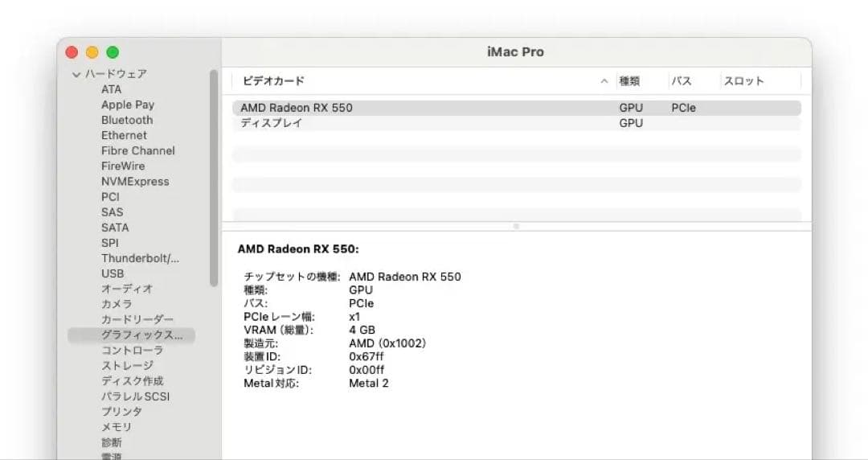Click PCIe cell in the RX 550 row
This screenshot has height=460, width=868.
(x=684, y=108)
